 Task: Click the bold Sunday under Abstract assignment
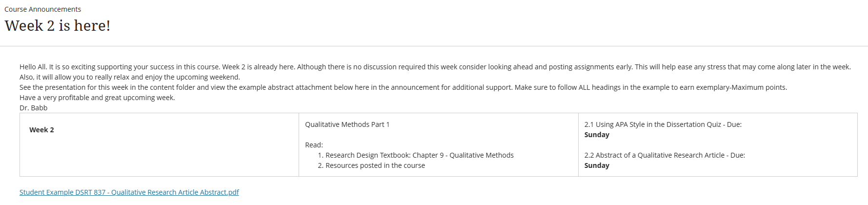tap(597, 165)
